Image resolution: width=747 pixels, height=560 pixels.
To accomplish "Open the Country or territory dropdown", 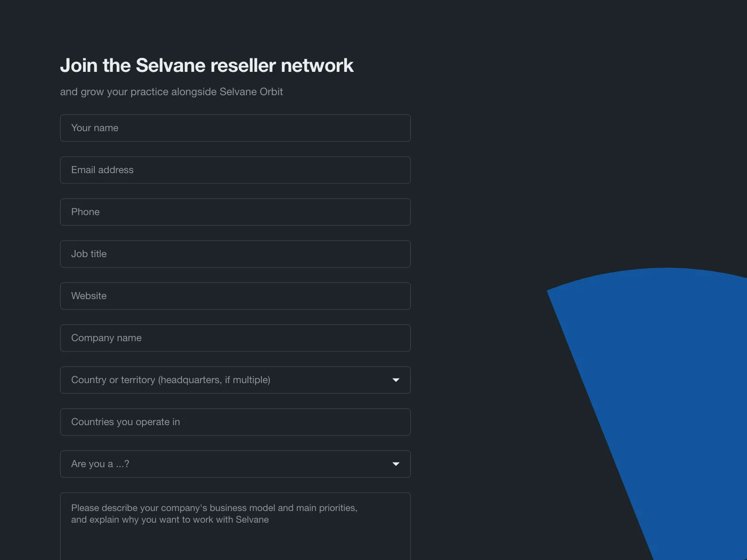I will click(x=235, y=380).
